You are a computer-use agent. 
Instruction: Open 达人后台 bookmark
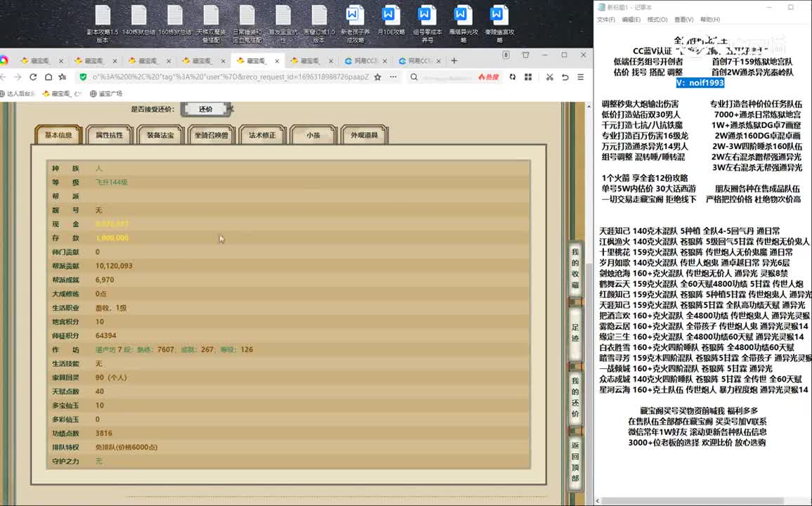pos(17,93)
